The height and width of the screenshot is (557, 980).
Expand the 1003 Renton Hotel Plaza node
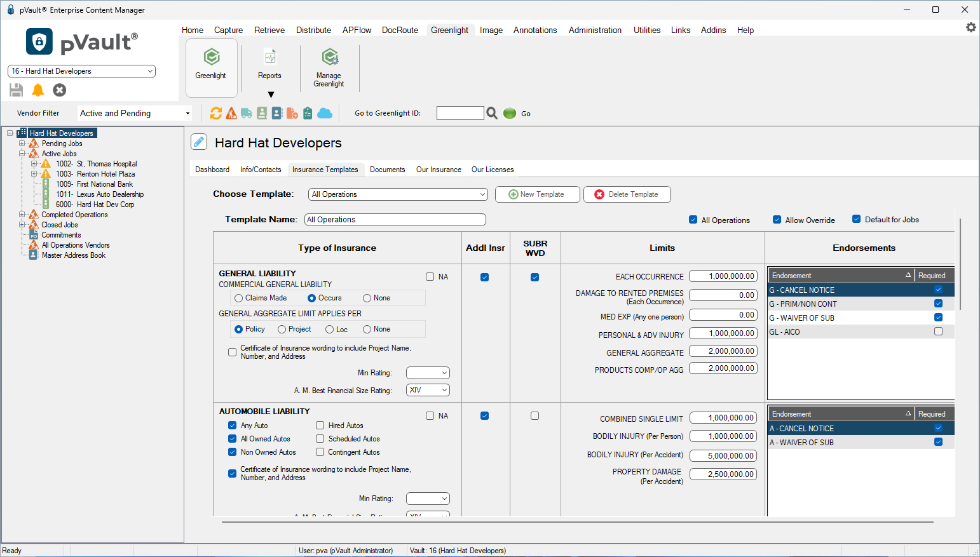coord(34,174)
